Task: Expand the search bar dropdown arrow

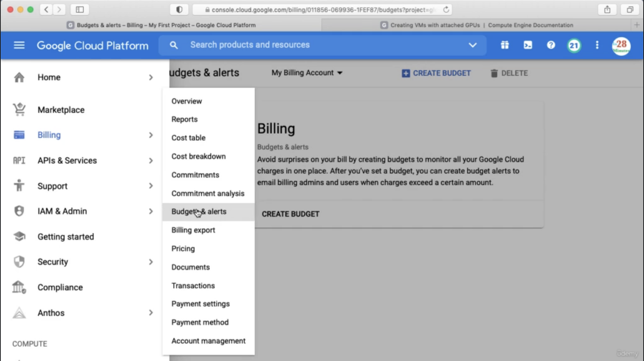Action: coord(472,45)
